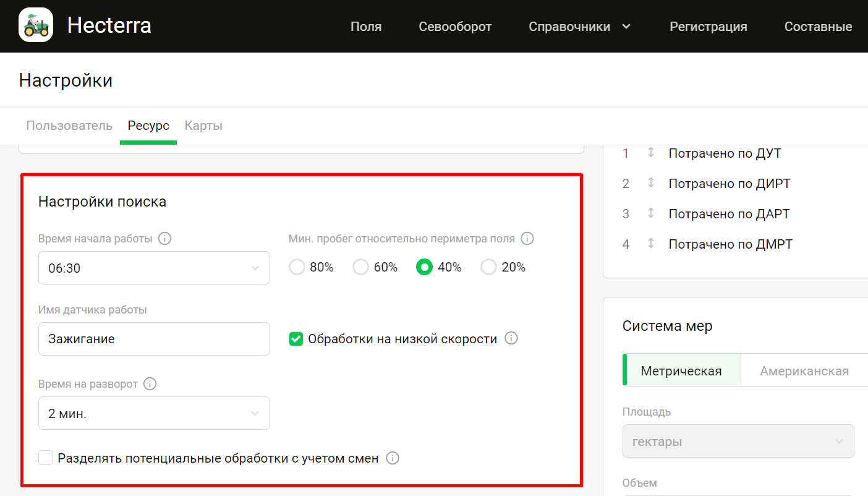This screenshot has width=868, height=496.
Task: Click sort arrows icon for Потрачено по ДУТ
Action: (650, 153)
